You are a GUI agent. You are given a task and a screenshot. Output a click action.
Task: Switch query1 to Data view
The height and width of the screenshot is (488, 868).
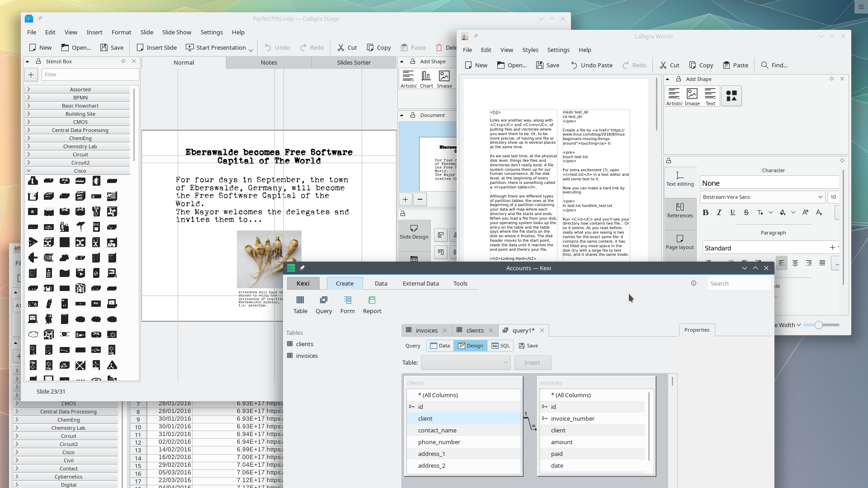[440, 346]
